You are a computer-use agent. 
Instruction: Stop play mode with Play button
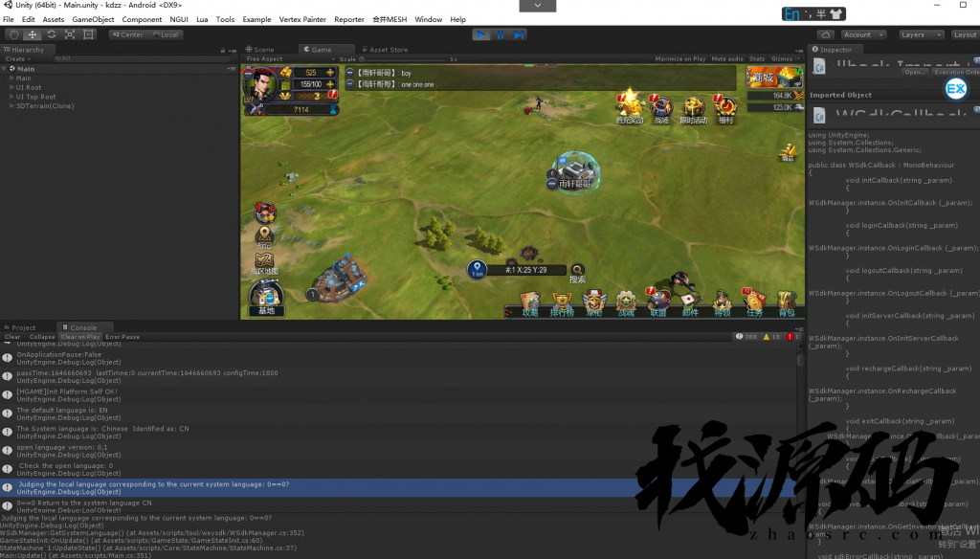pos(480,35)
